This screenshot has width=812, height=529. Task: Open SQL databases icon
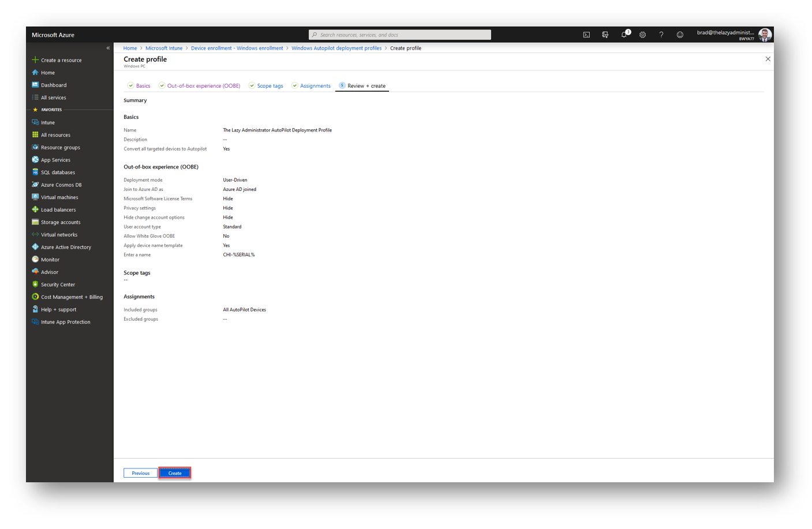click(x=35, y=172)
